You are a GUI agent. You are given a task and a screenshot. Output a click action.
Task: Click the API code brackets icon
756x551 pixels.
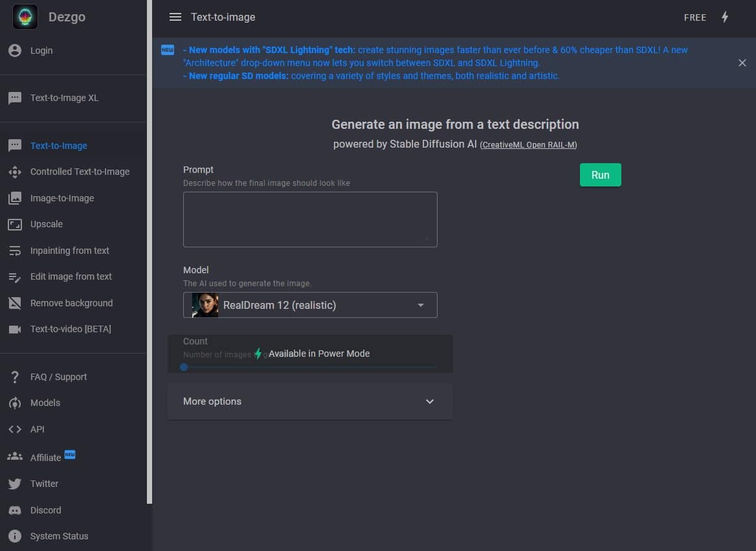pos(15,429)
